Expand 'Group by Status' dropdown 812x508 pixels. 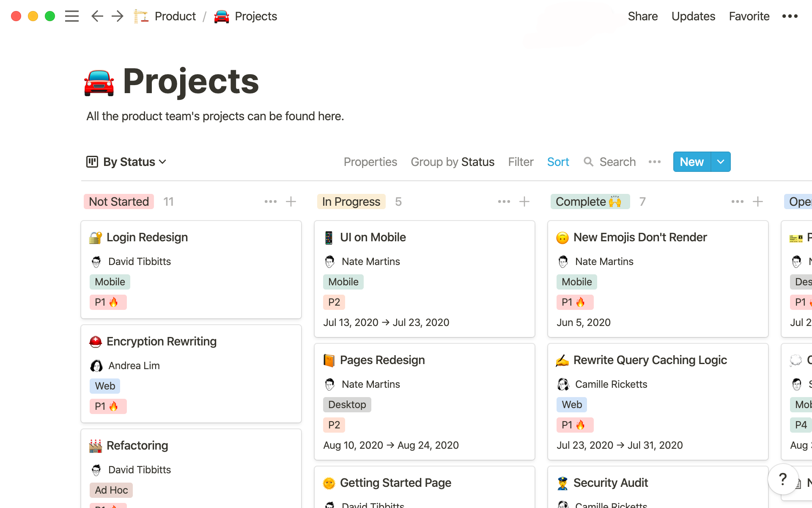click(452, 162)
